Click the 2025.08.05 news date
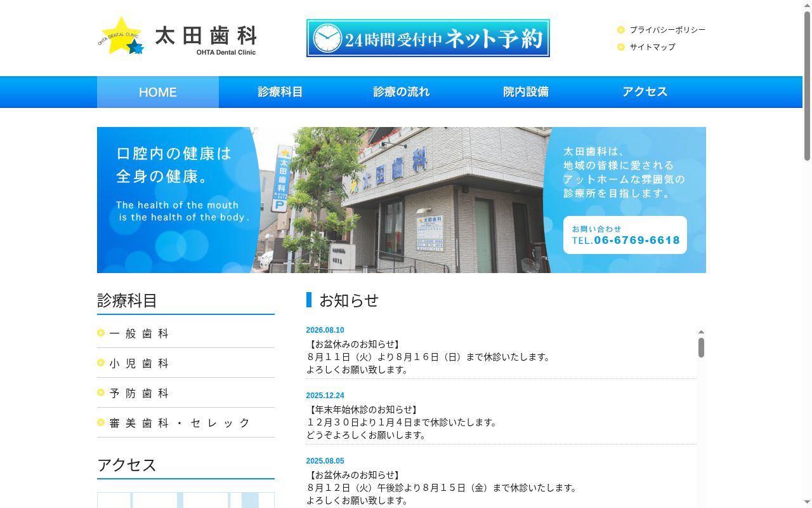Screen dimensions: 812x508 tap(325, 461)
